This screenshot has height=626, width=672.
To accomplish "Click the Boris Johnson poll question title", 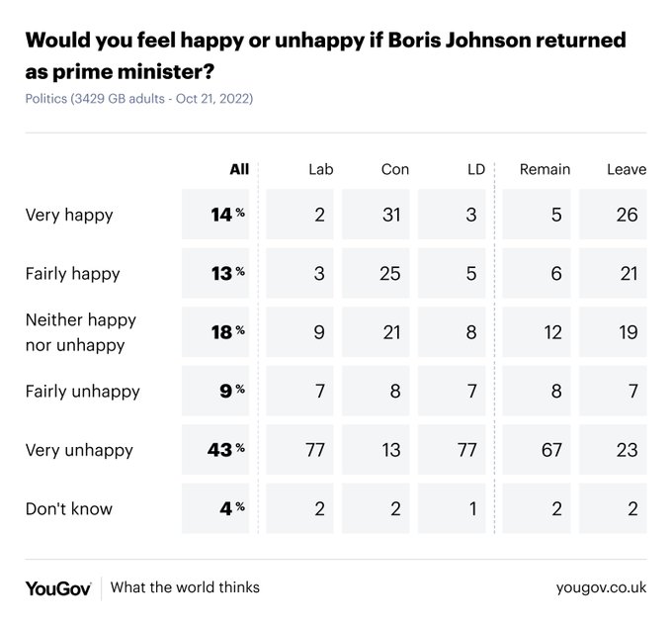I will coord(325,57).
